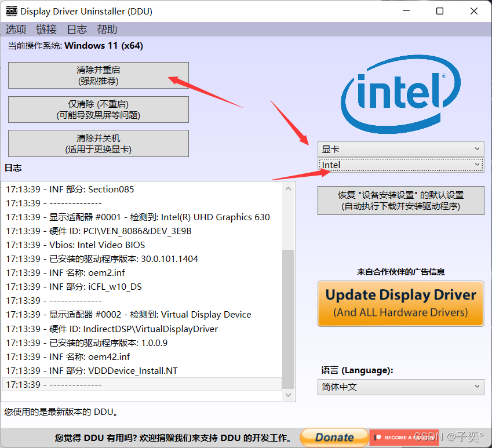
Task: Select log line Vbios: Intel Video BIOS
Action: tap(142, 245)
